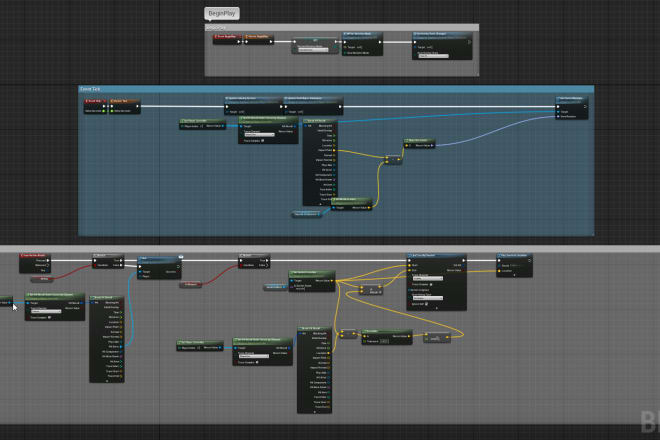Click the BeginPlay comment bubble
Viewport: 660px width, 440px height.
click(x=222, y=13)
